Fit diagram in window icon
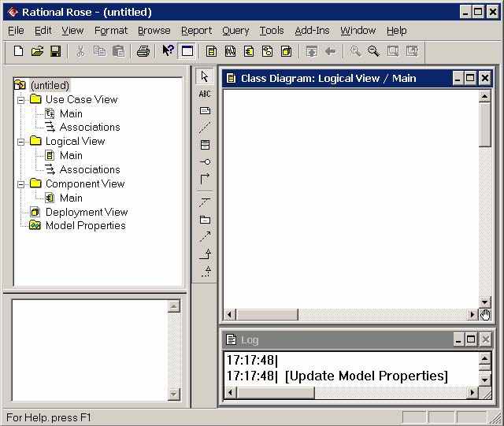Image resolution: width=504 pixels, height=426 pixels. (392, 51)
